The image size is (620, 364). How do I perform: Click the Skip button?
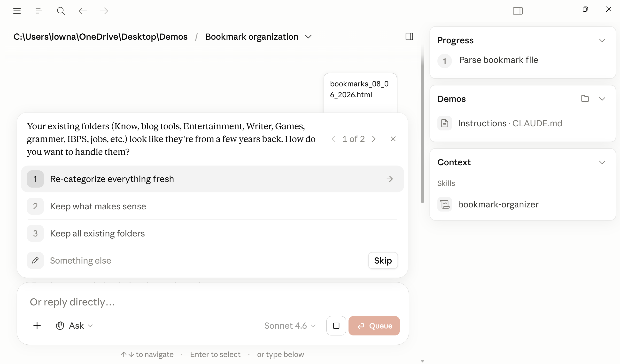click(383, 260)
